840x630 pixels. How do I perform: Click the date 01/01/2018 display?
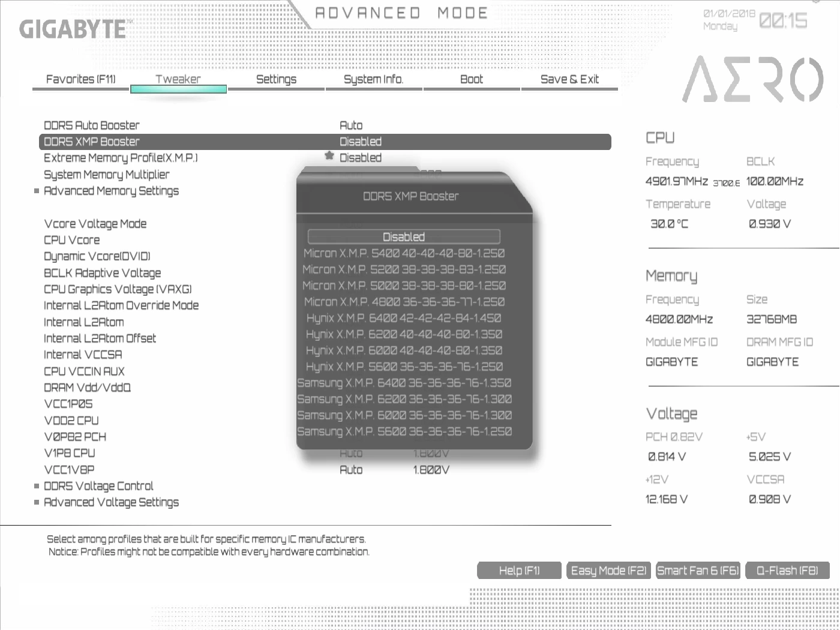point(729,13)
